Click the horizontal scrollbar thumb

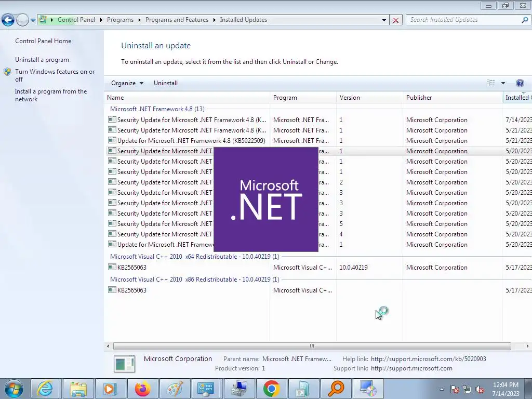312,346
